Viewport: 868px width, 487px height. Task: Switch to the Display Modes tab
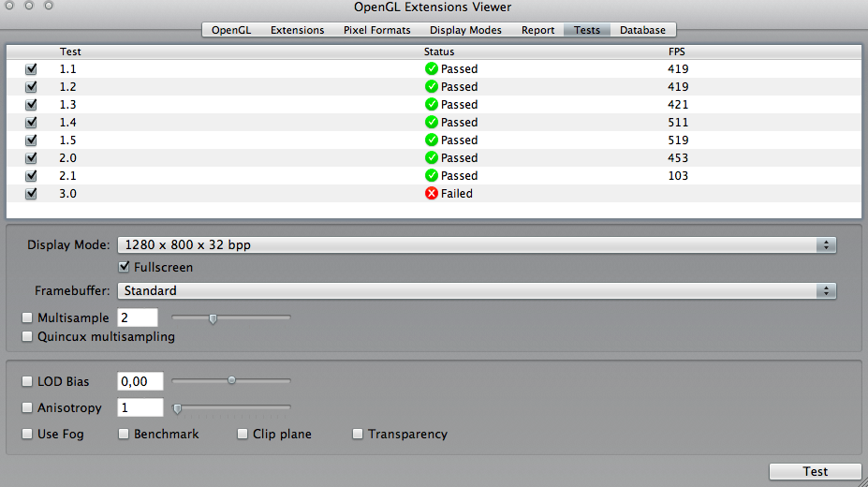point(465,30)
